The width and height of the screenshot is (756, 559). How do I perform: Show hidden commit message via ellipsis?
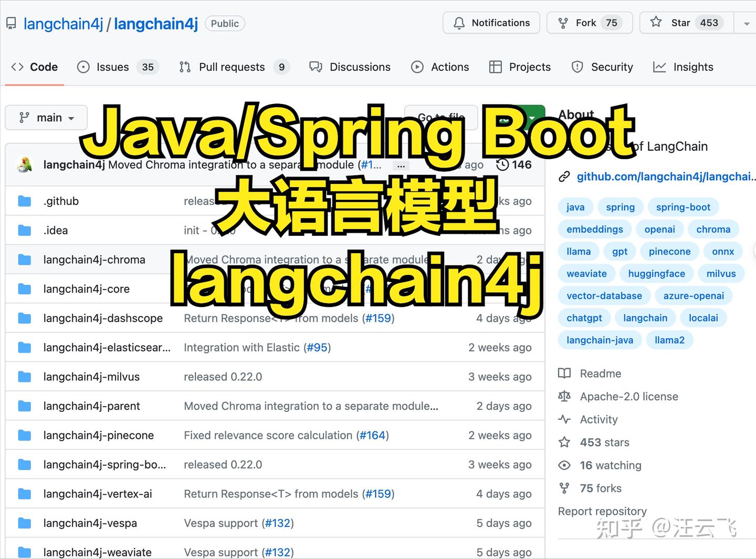pyautogui.click(x=401, y=164)
